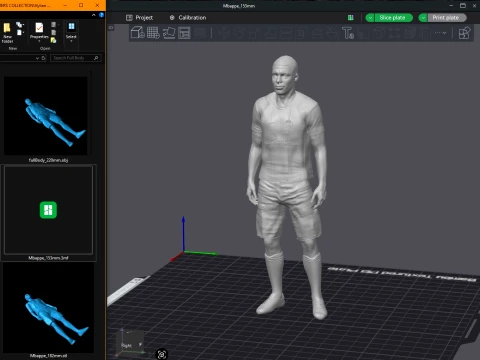Click the FullBody_220mm.obj file name

click(48, 160)
